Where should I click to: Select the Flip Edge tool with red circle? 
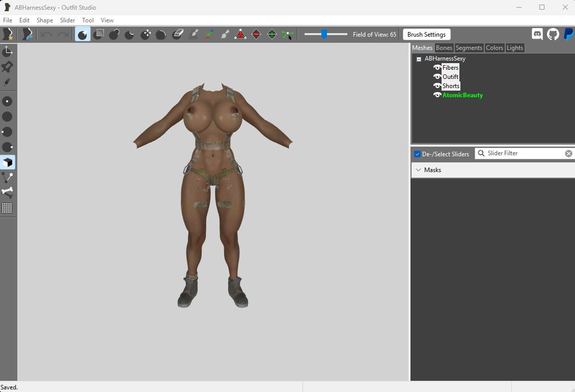256,35
